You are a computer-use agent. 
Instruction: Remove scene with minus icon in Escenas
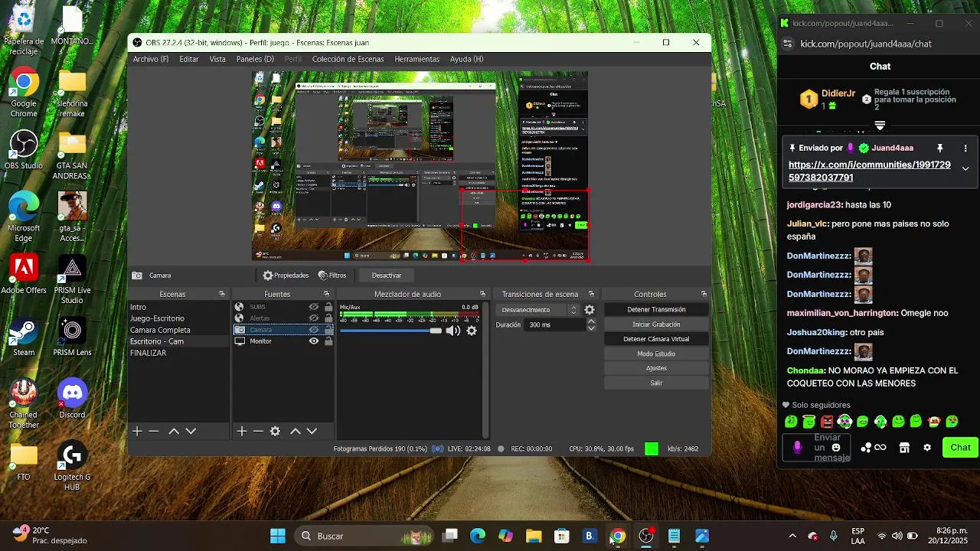[x=154, y=432]
